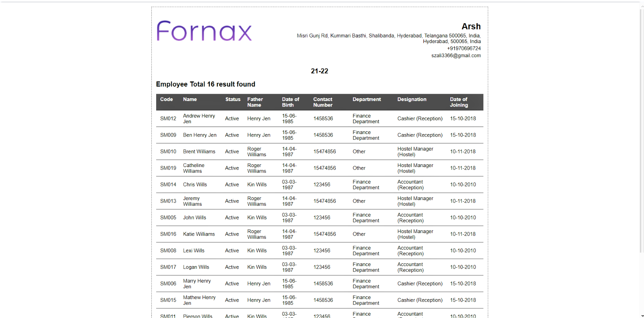Select employee code SM015

coord(168,300)
